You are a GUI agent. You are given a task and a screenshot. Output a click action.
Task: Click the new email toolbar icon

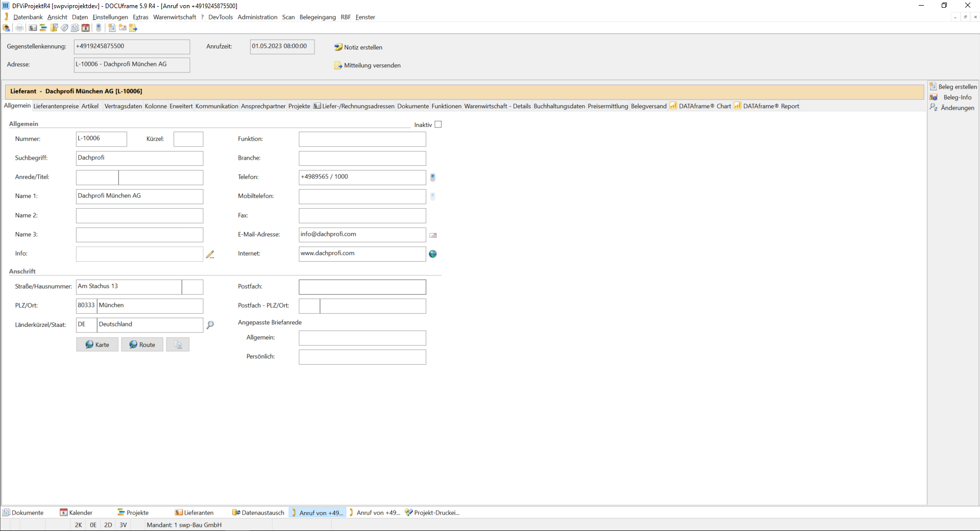[122, 28]
